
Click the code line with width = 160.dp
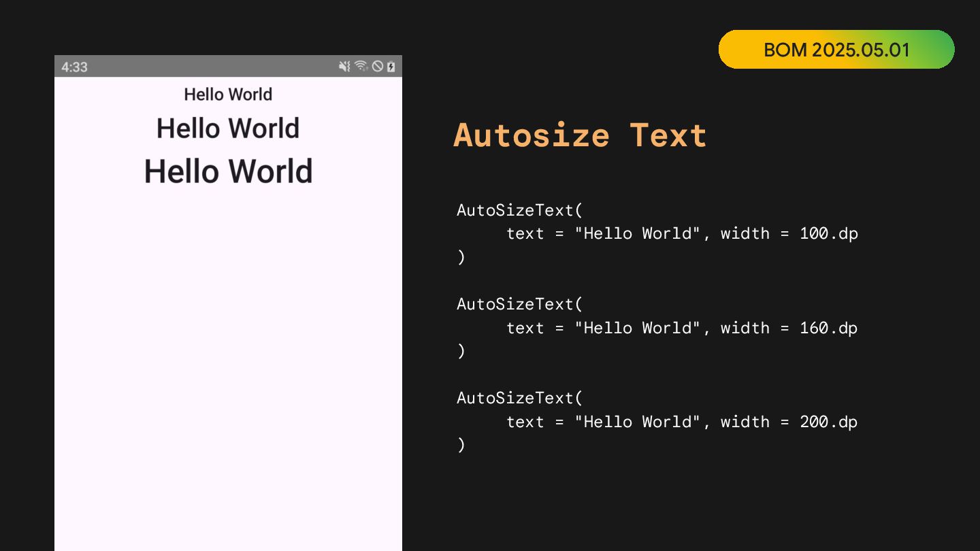pos(682,328)
